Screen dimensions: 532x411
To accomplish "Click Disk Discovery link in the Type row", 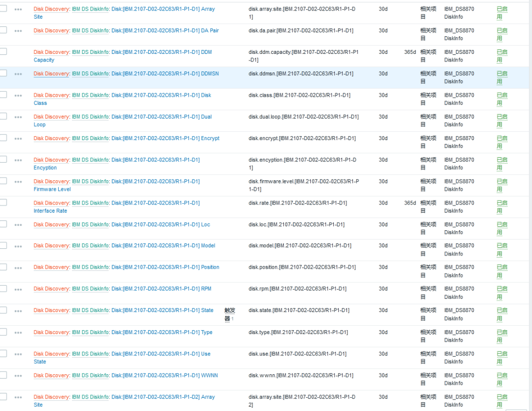I will pyautogui.click(x=52, y=332).
